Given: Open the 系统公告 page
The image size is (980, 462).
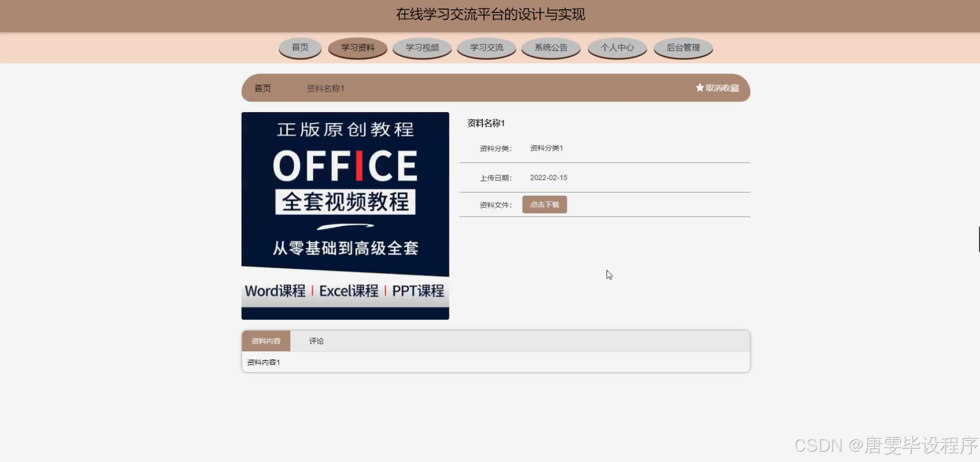Looking at the screenshot, I should pyautogui.click(x=551, y=48).
